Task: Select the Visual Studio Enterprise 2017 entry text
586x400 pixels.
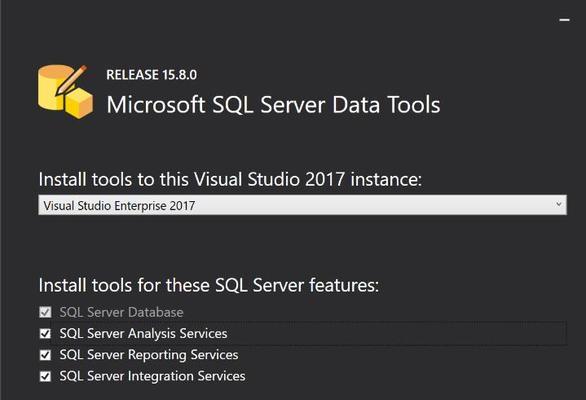Action: coord(119,206)
